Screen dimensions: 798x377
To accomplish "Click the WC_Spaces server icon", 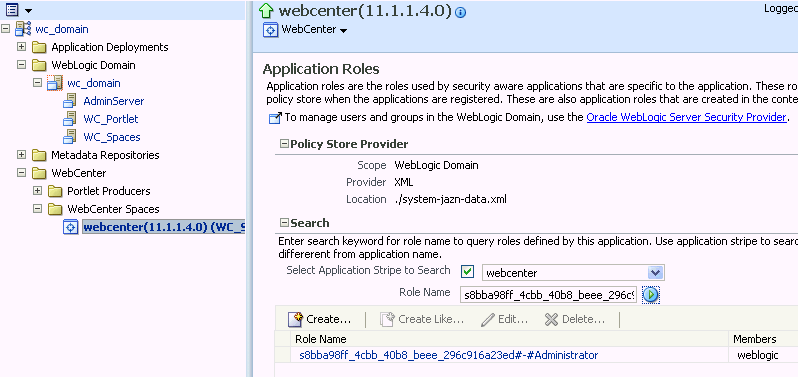I will tap(70, 137).
